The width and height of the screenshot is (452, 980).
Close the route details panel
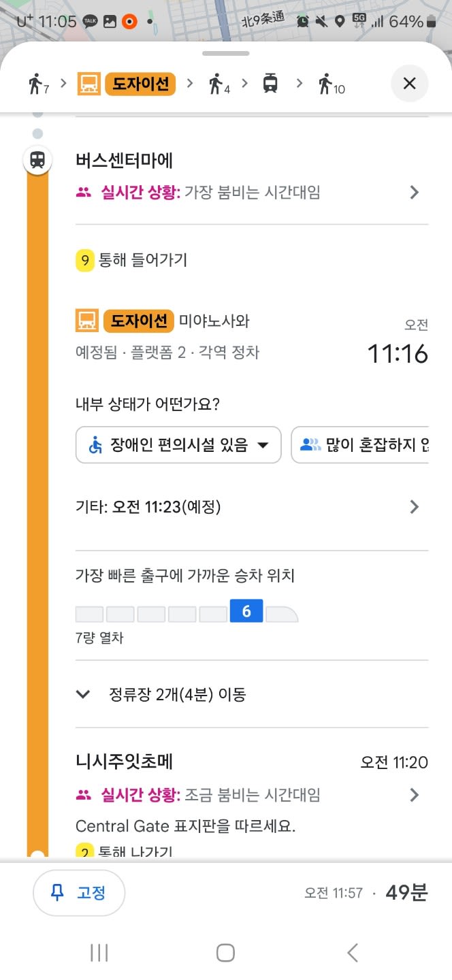[x=409, y=84]
